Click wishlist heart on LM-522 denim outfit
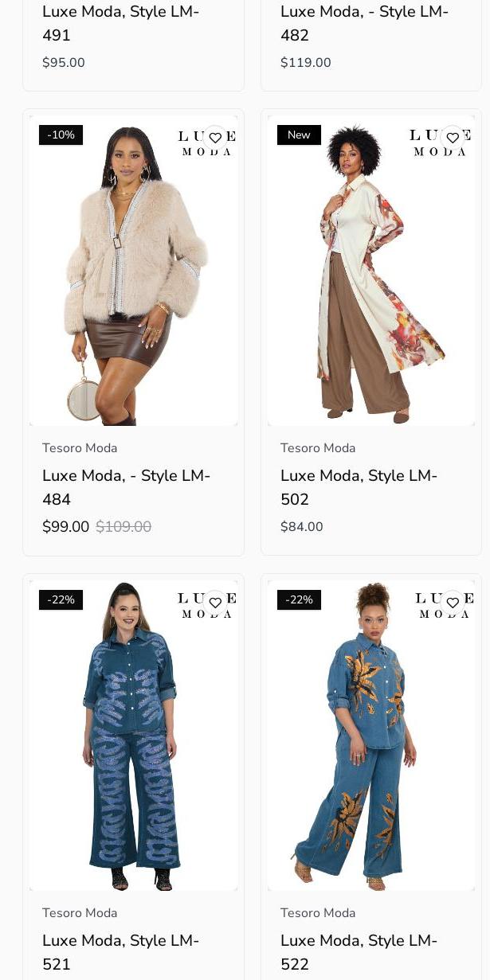 (453, 603)
